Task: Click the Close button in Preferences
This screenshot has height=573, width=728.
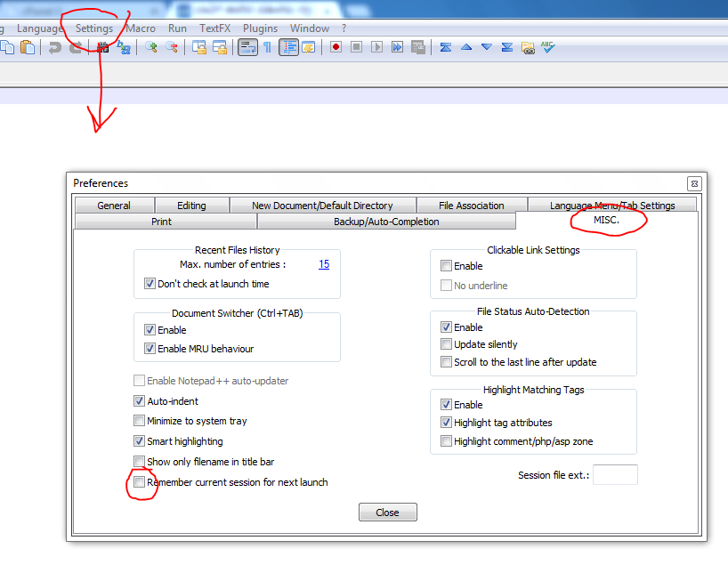Action: [388, 512]
